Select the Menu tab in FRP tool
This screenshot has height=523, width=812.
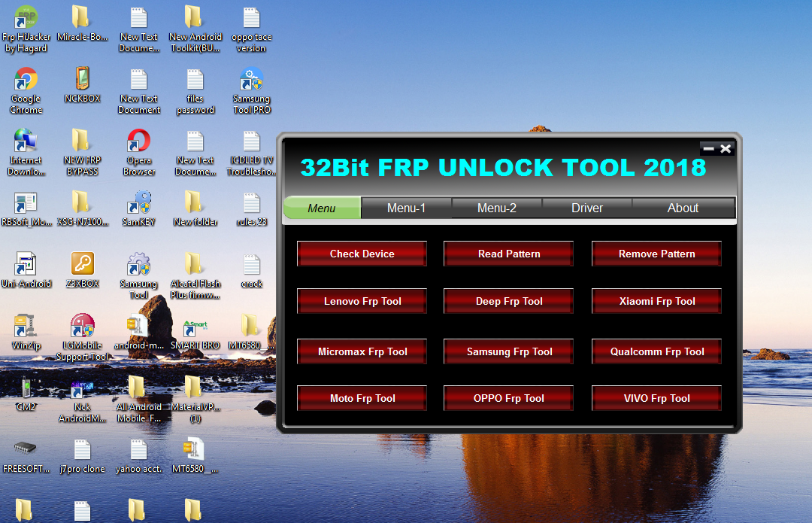pyautogui.click(x=322, y=208)
